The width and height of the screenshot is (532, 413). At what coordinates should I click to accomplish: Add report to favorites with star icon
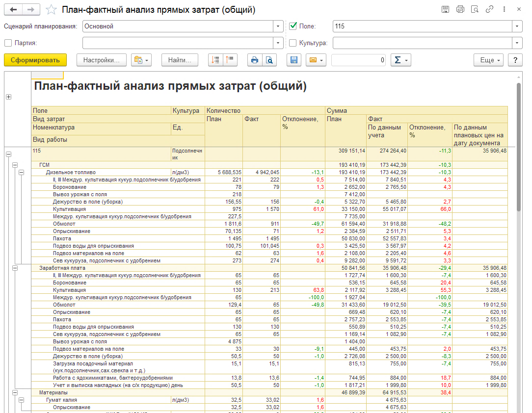coord(51,10)
